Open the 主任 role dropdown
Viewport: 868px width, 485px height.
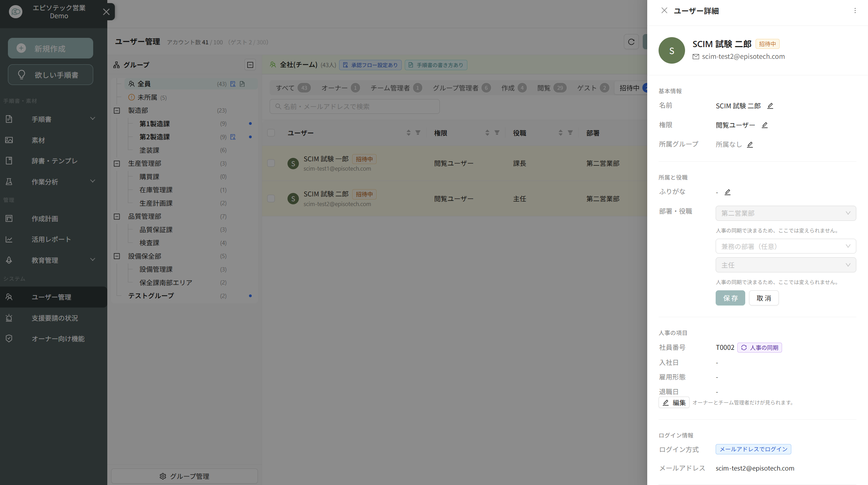coord(786,265)
